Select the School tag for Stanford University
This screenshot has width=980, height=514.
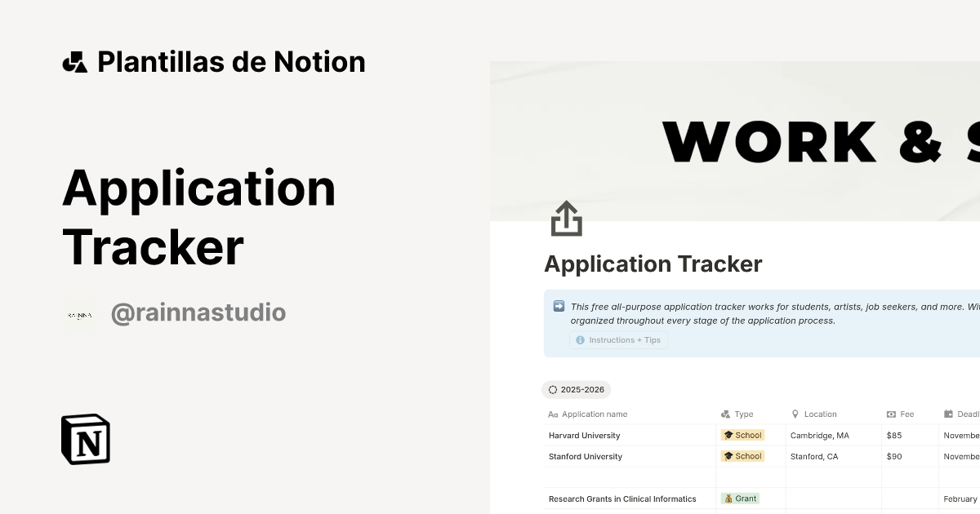click(742, 456)
